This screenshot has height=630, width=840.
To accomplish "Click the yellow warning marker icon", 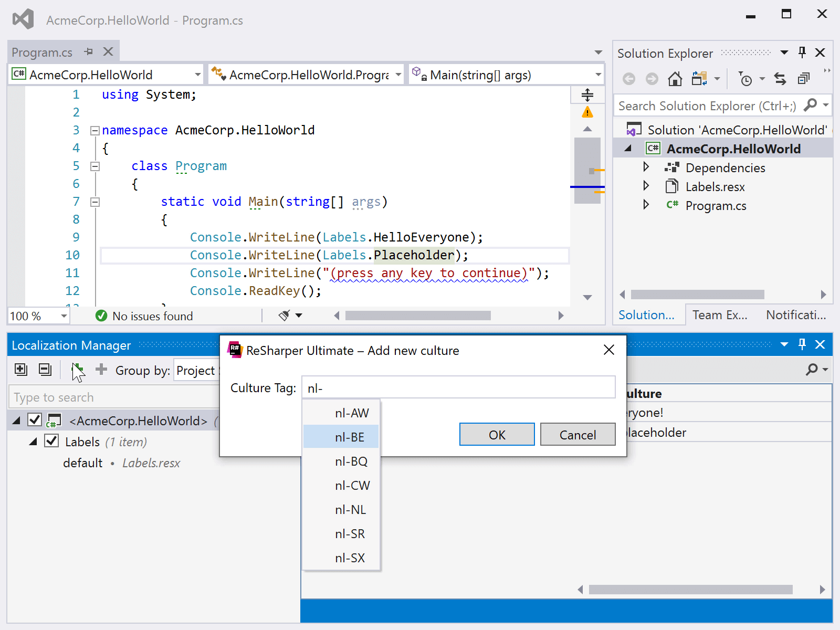I will [587, 112].
